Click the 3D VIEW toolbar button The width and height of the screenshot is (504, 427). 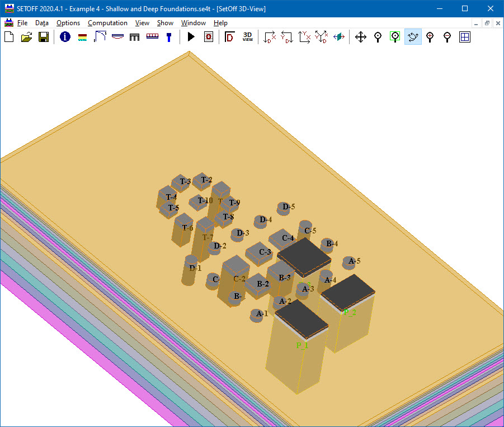click(x=247, y=37)
